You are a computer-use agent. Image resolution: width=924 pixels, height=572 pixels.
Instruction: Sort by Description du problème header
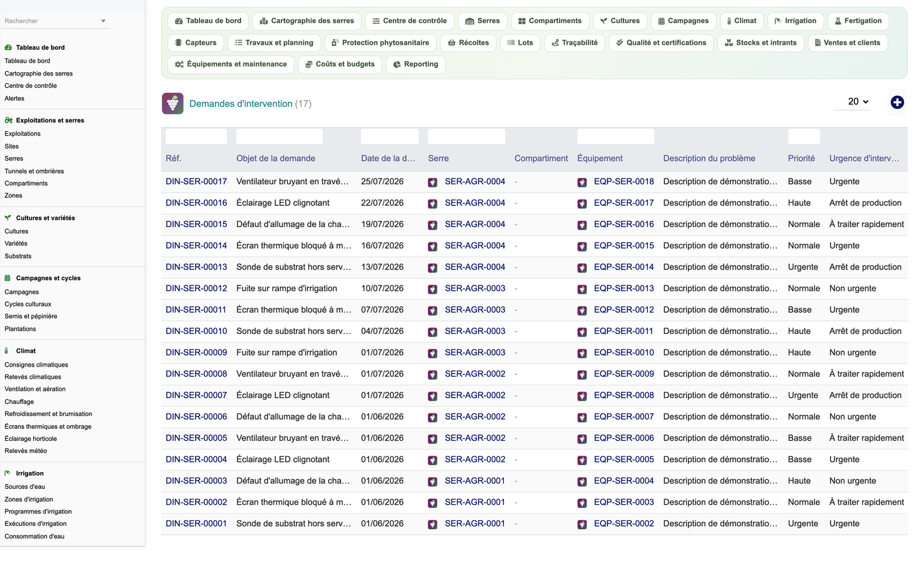click(709, 159)
